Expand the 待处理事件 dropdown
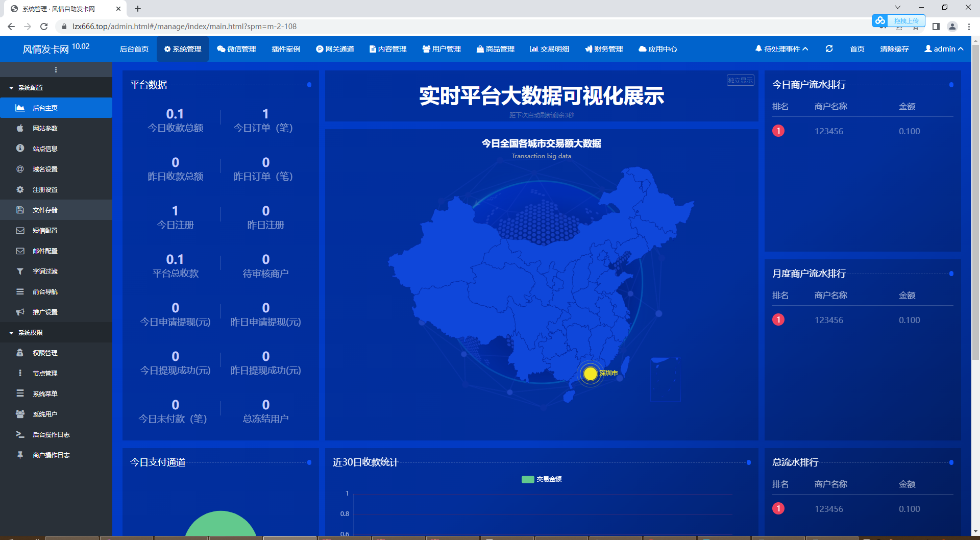 coord(781,49)
